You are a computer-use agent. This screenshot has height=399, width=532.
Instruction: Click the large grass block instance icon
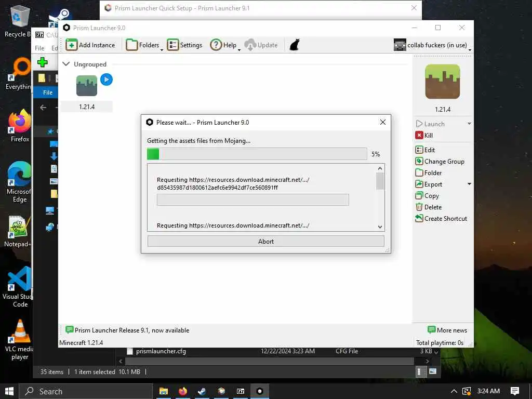(443, 82)
